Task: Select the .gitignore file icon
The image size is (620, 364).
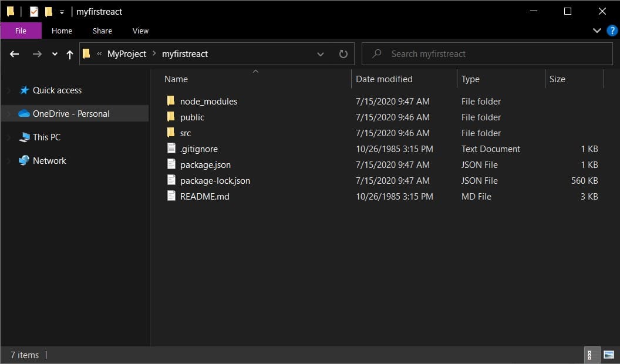Action: [x=171, y=149]
